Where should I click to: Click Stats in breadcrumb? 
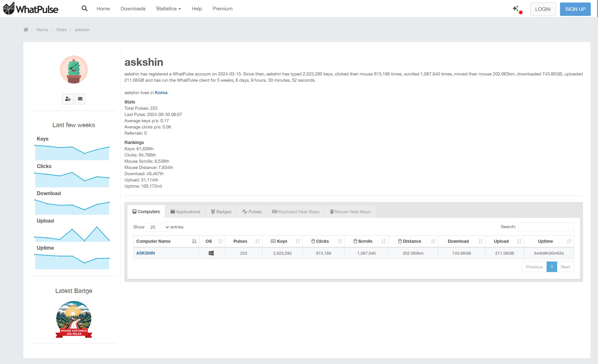61,30
